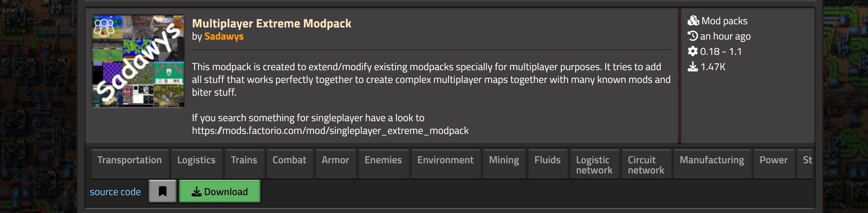Click the downloads count icon

click(692, 66)
